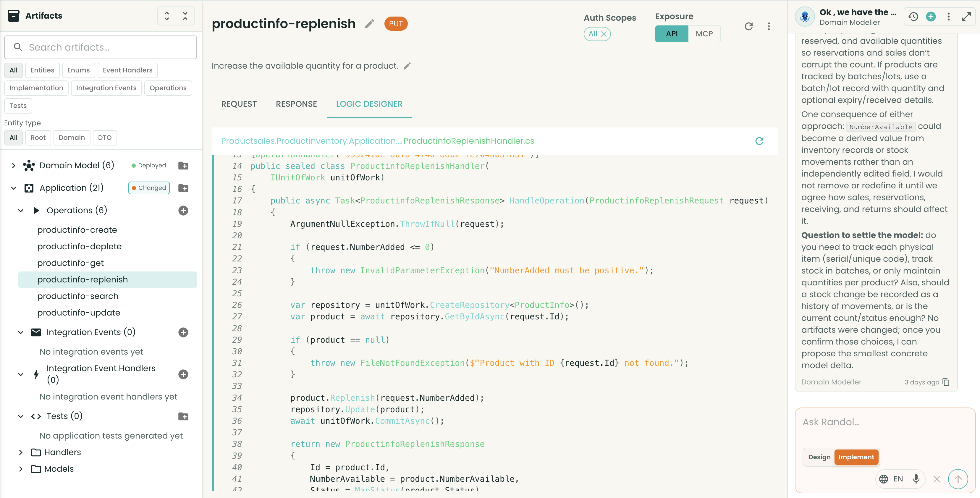
Task: Open the RESPONSE tab
Action: click(296, 104)
